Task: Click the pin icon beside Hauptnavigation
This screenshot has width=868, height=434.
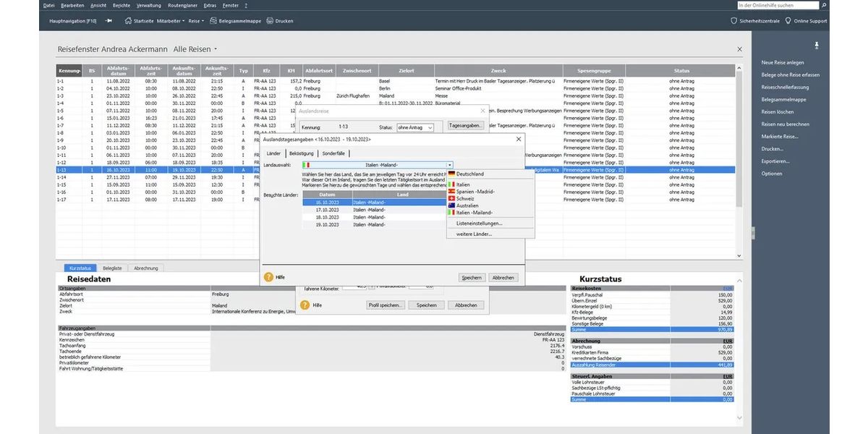Action: (109, 21)
